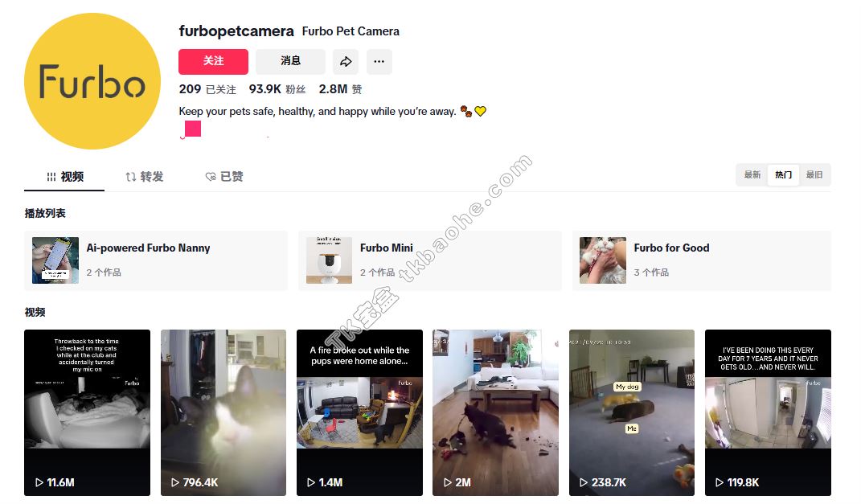This screenshot has width=861, height=504.
Task: Switch to the 已赞 liked tab
Action: (x=224, y=177)
